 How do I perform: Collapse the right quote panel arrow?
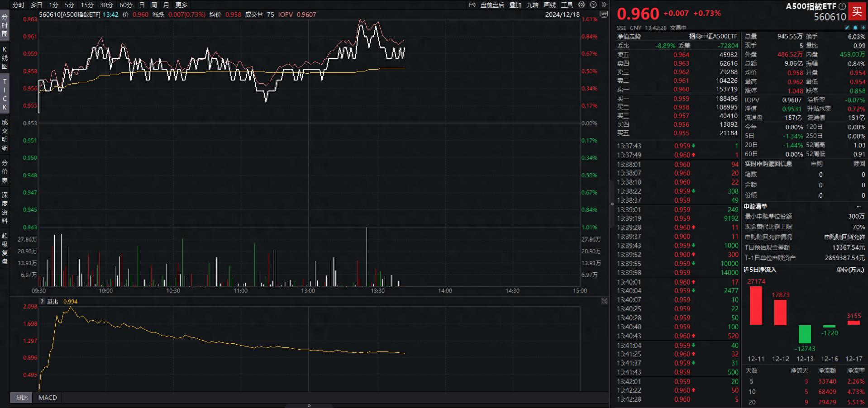click(x=612, y=204)
